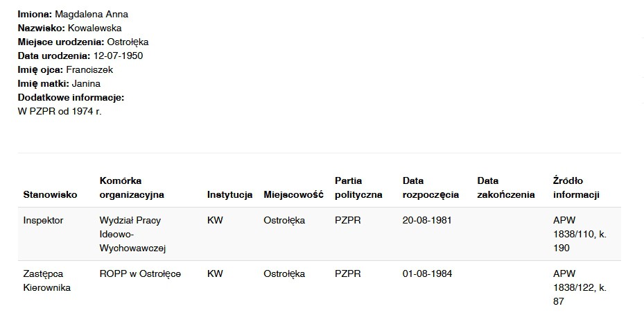The height and width of the screenshot is (329, 644).
Task: Click the start date 20-08-1981
Action: pos(427,220)
